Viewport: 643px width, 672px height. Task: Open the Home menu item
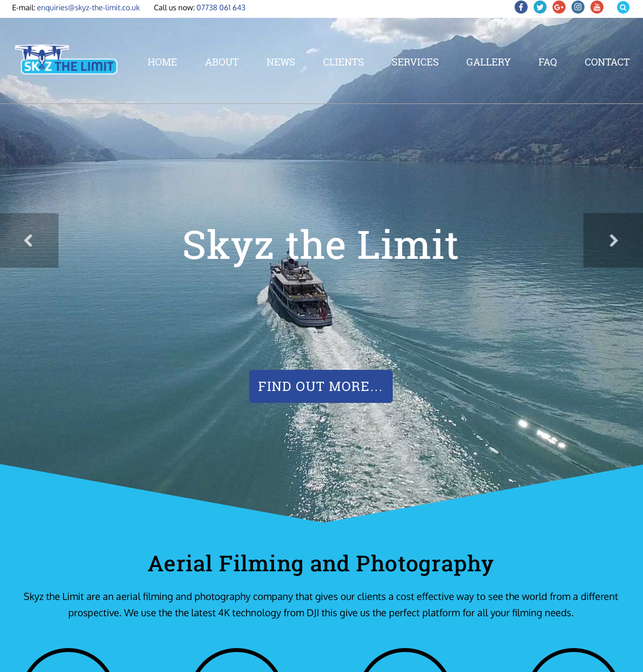pos(163,62)
